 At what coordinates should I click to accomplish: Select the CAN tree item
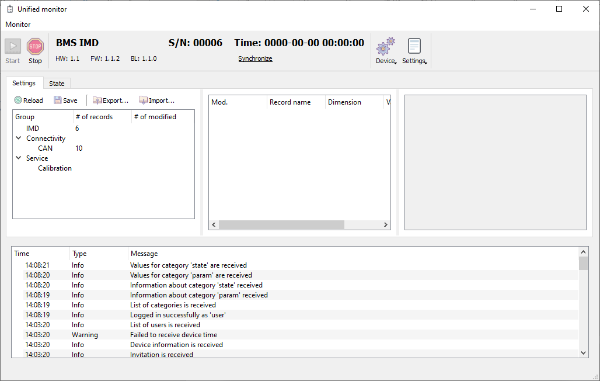tap(45, 148)
